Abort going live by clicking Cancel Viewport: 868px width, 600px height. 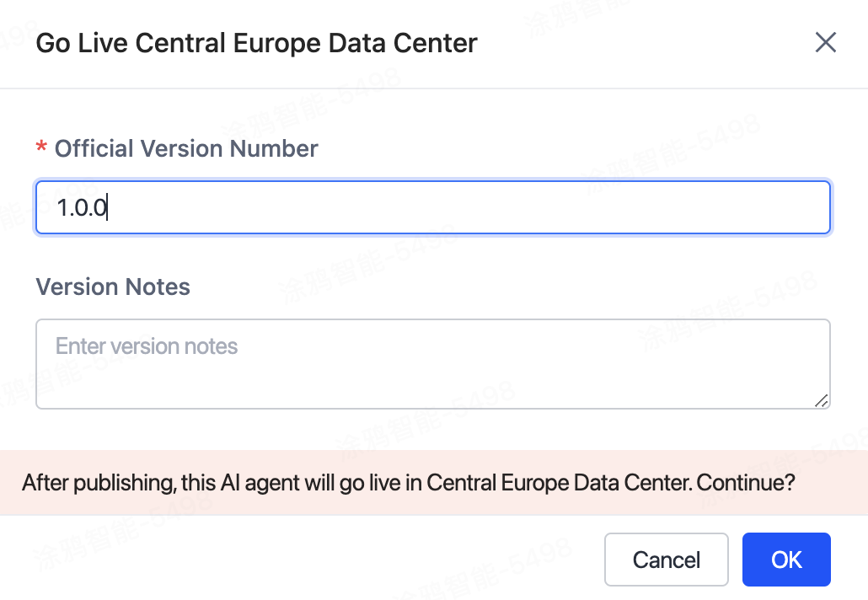point(666,560)
